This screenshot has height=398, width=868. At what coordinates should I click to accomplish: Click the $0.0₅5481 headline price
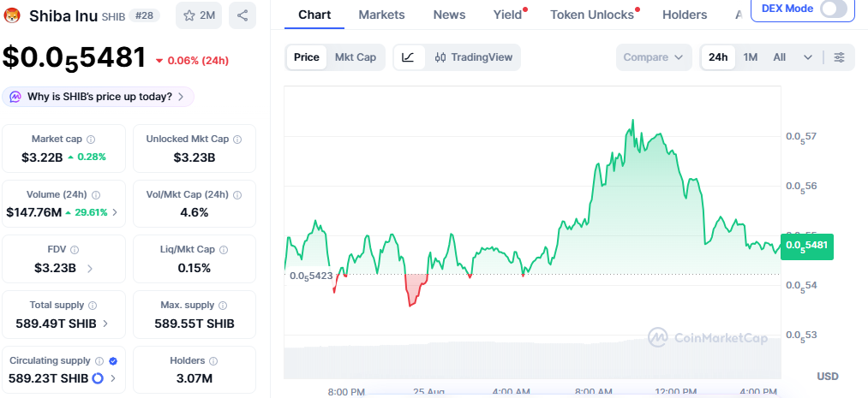[x=75, y=58]
